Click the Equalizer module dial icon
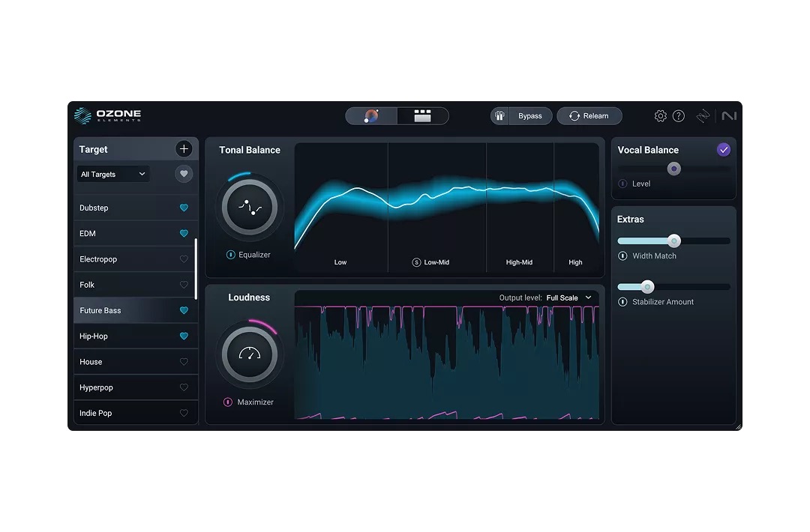Viewport: 810px width, 532px height. (x=249, y=208)
